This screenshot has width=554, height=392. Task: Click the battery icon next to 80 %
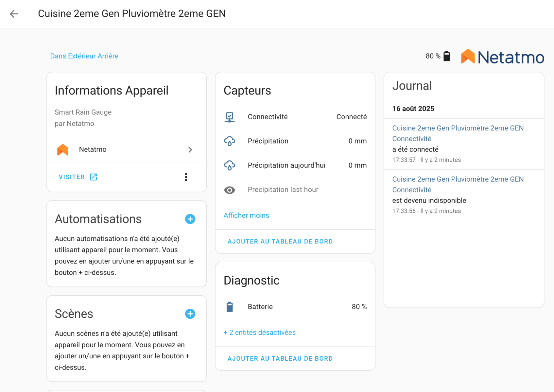tap(446, 56)
